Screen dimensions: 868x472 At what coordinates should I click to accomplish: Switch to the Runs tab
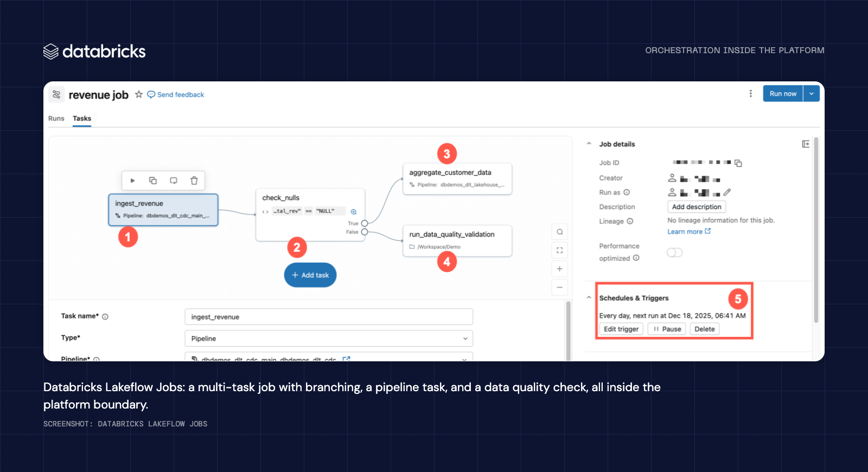pyautogui.click(x=56, y=118)
